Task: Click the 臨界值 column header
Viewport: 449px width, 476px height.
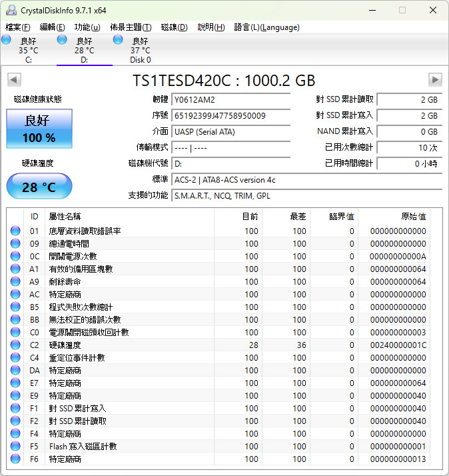Action: (x=334, y=217)
